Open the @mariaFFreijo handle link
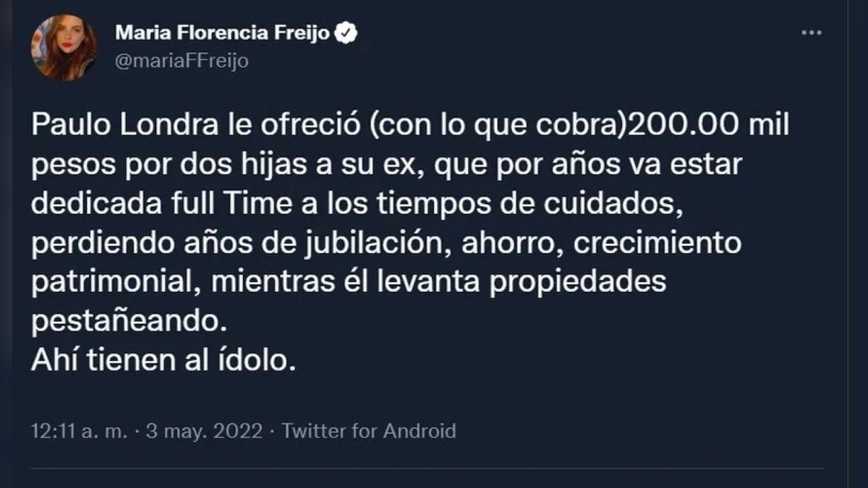868x488 pixels. 182,61
